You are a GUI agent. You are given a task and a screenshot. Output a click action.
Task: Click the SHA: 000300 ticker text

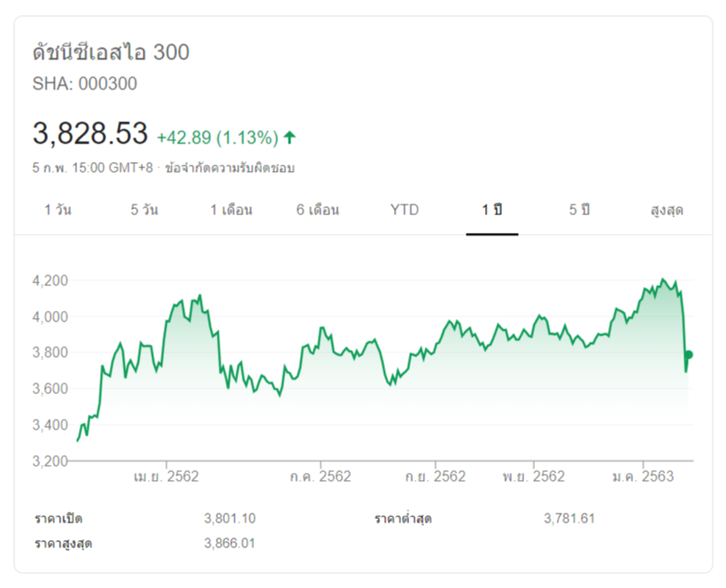85,84
